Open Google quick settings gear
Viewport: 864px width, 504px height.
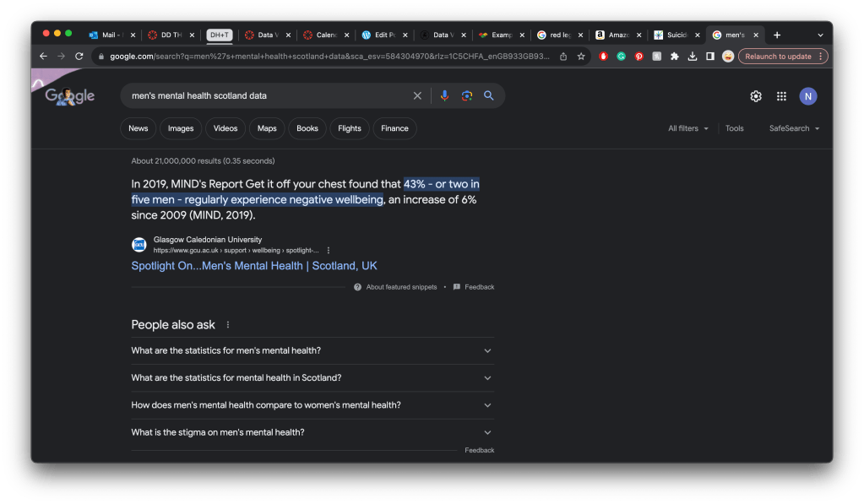756,96
